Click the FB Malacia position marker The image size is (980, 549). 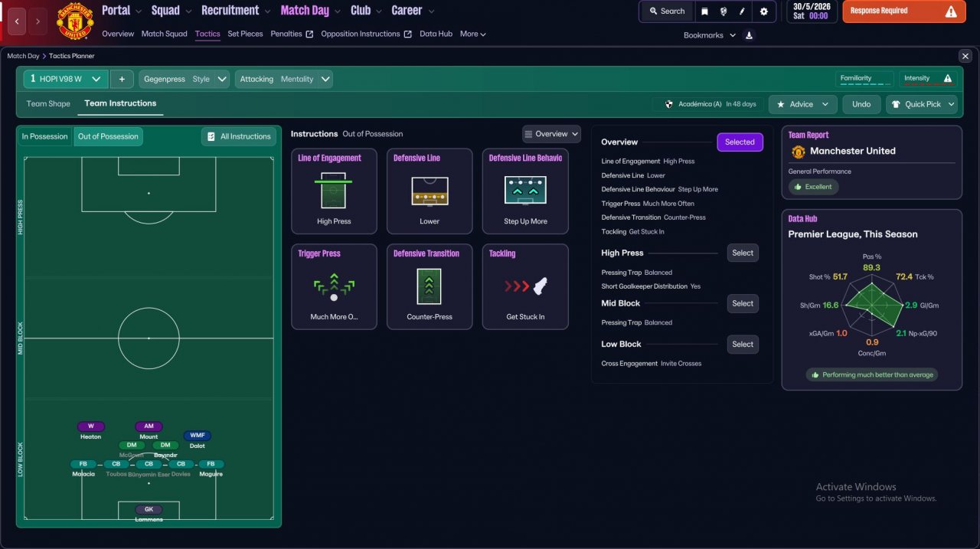coord(83,464)
